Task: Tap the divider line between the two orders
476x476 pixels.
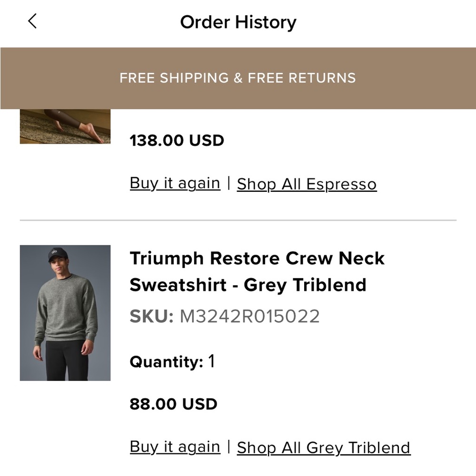Action: tap(238, 219)
